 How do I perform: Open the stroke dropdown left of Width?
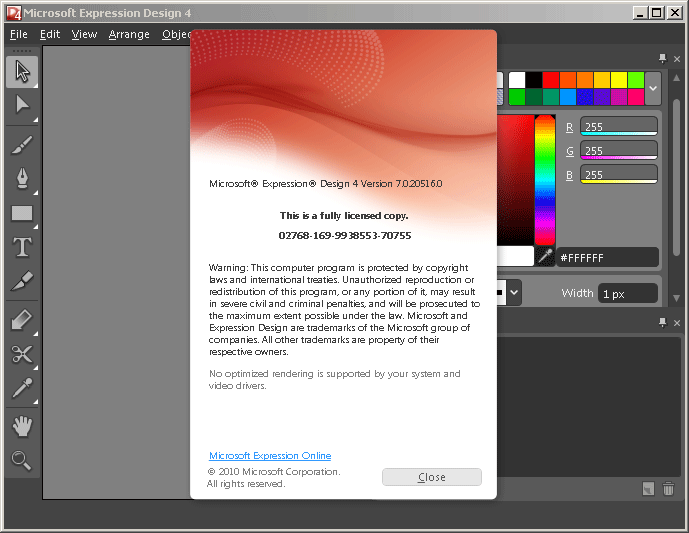click(x=514, y=293)
